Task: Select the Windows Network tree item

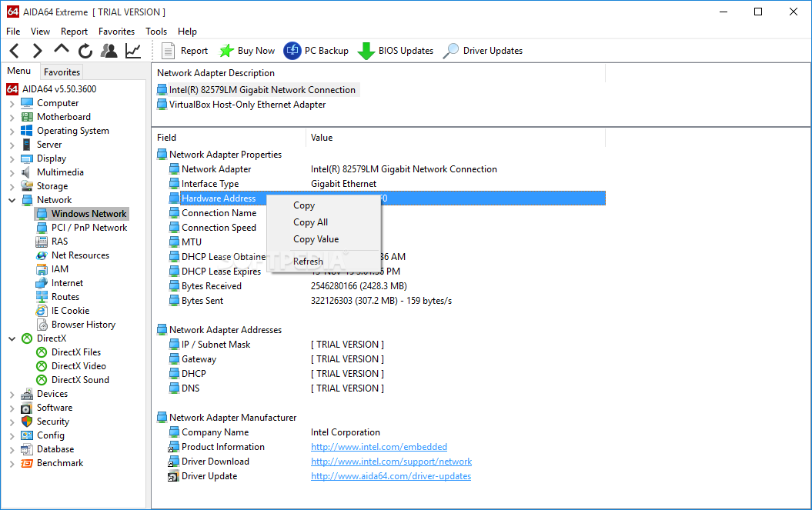Action: click(x=82, y=214)
